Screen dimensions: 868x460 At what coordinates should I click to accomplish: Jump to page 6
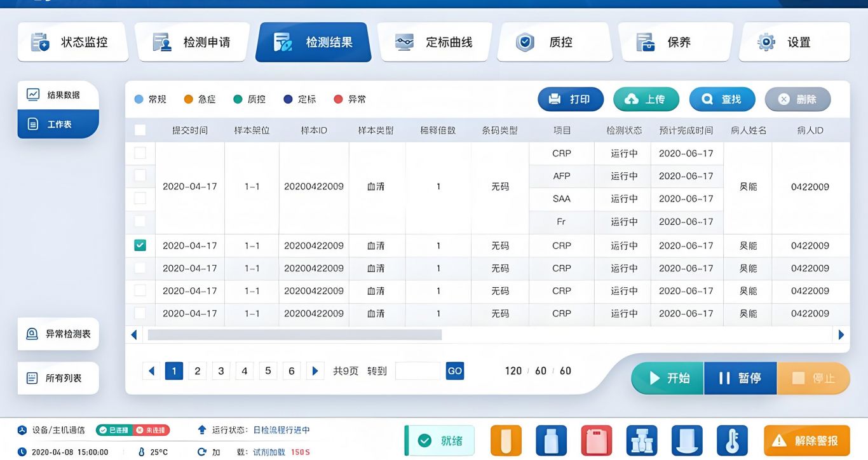click(292, 371)
